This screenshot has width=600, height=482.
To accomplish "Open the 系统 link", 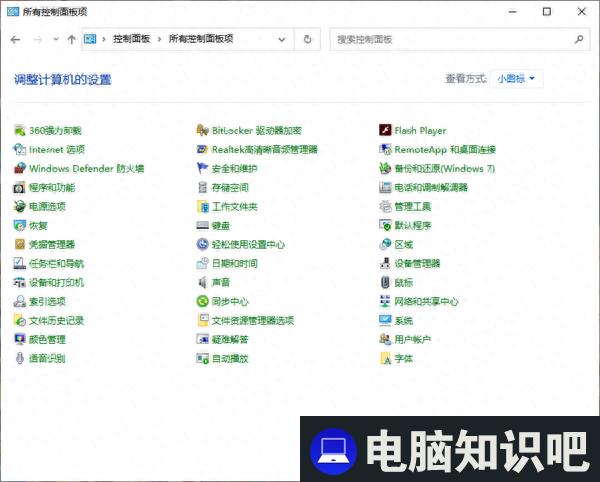I will point(404,320).
